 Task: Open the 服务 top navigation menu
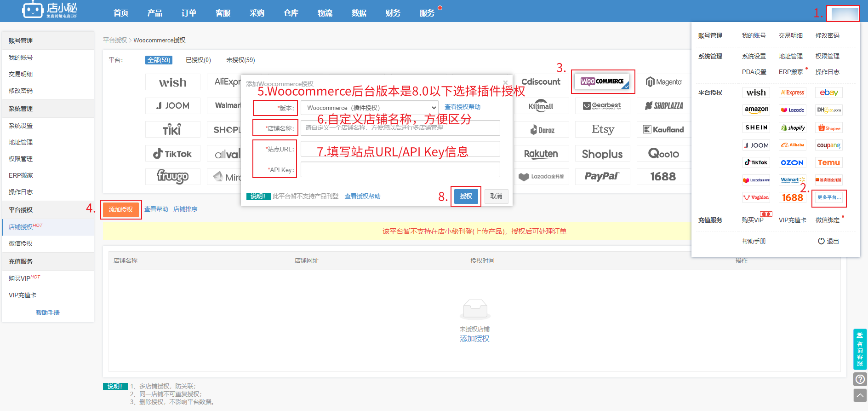pos(427,13)
